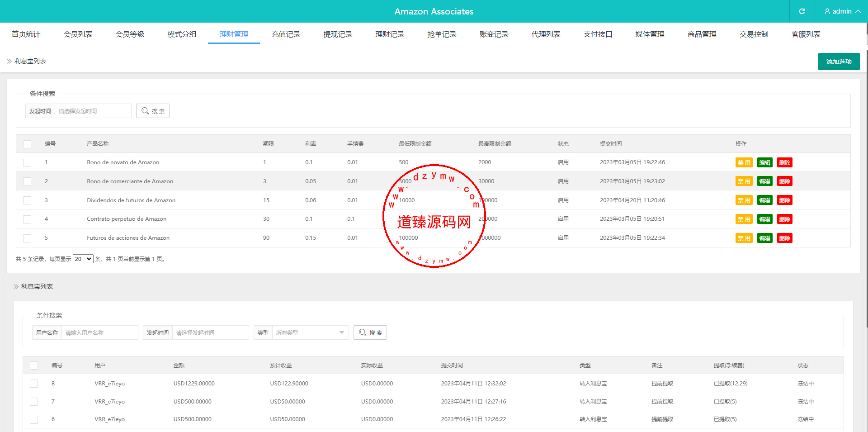Go to the 模式分组 tab
The width and height of the screenshot is (868, 432).
pyautogui.click(x=182, y=34)
